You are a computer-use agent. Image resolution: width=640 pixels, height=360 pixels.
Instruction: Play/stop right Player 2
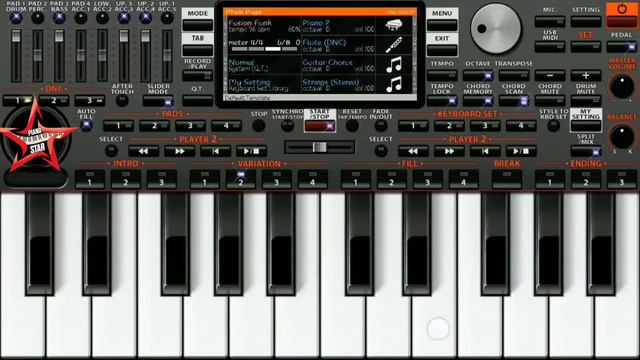tap(521, 151)
